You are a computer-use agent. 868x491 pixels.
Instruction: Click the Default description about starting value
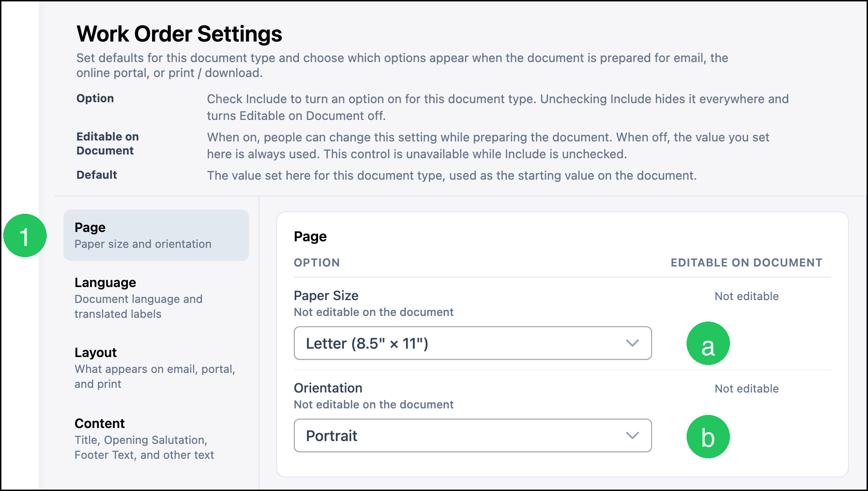point(451,175)
